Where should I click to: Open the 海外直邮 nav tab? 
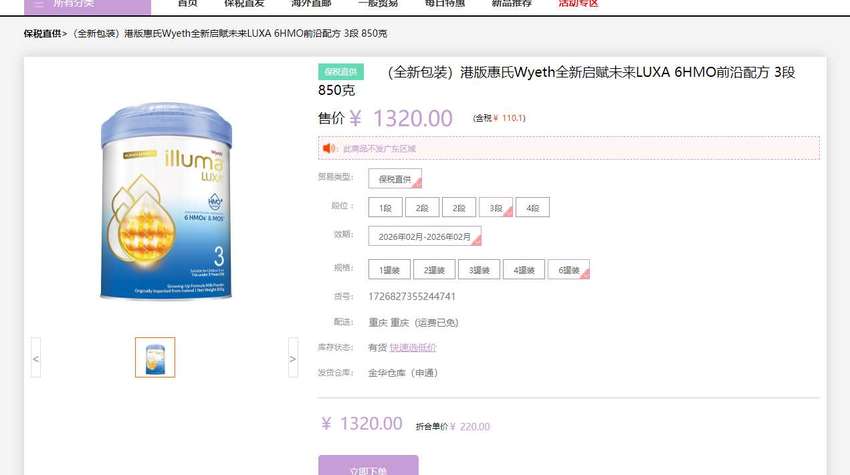[x=311, y=3]
